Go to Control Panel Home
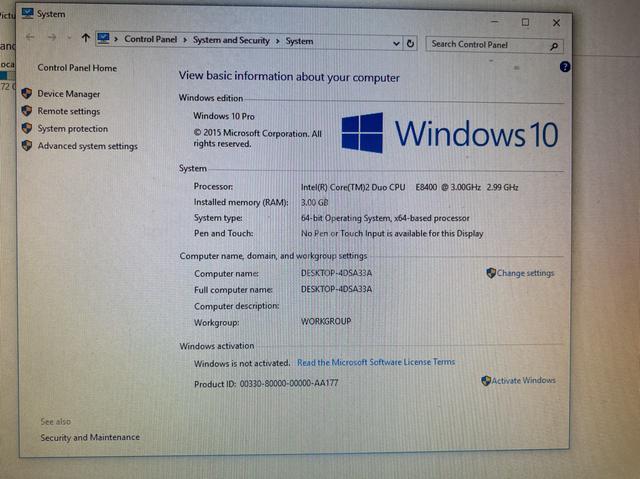The height and width of the screenshot is (479, 640). [77, 68]
